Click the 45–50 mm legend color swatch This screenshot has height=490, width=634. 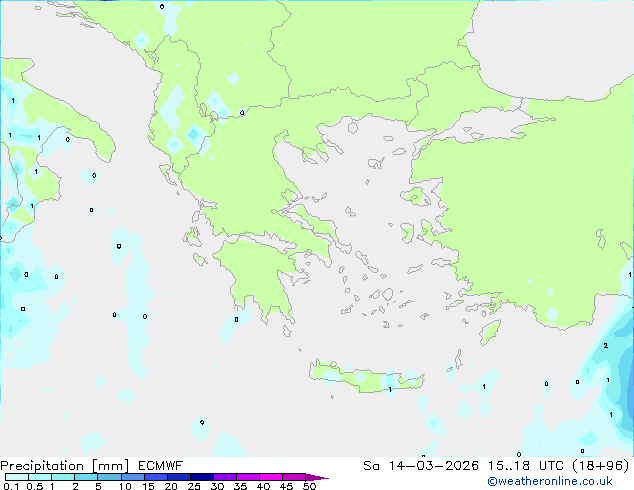point(294,477)
